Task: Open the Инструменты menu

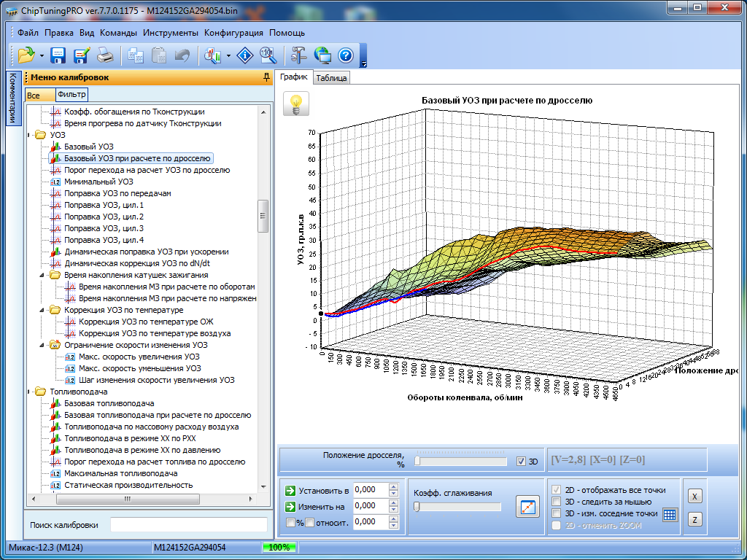Action: tap(170, 33)
